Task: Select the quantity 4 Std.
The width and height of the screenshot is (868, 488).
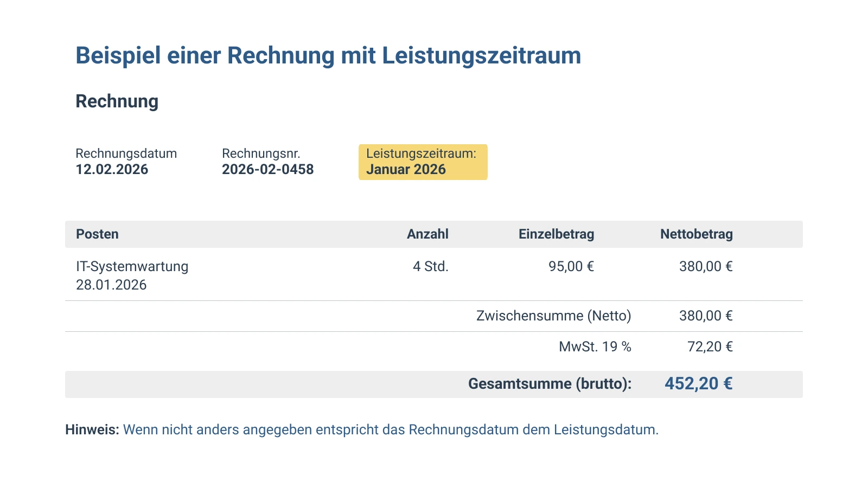Action: [431, 266]
